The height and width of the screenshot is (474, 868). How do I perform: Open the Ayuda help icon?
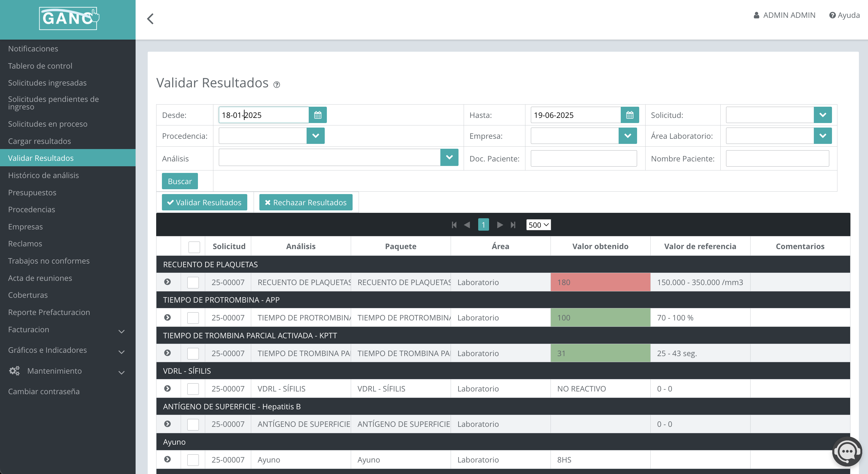[x=832, y=15]
